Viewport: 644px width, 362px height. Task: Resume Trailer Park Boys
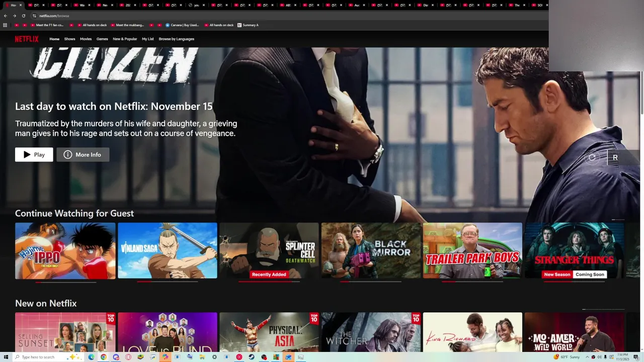pos(472,251)
